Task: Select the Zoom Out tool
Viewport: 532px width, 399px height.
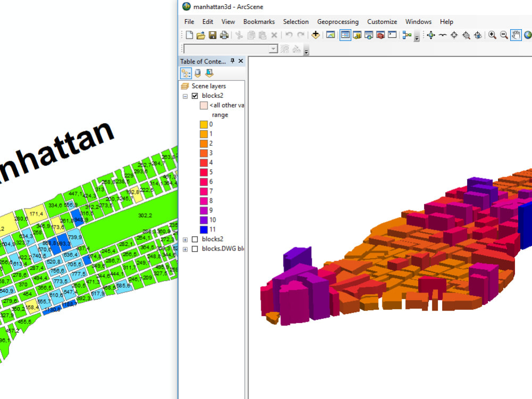Action: [x=503, y=35]
